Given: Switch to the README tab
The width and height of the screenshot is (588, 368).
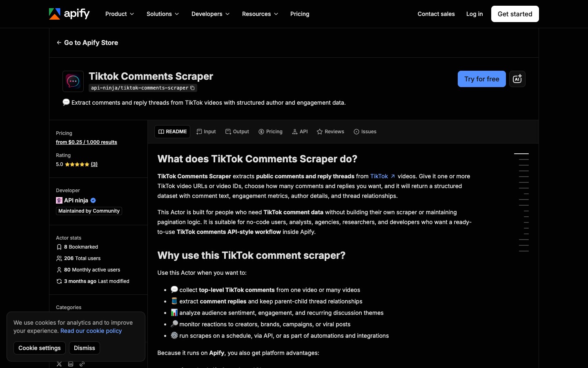Looking at the screenshot, I should [x=172, y=132].
